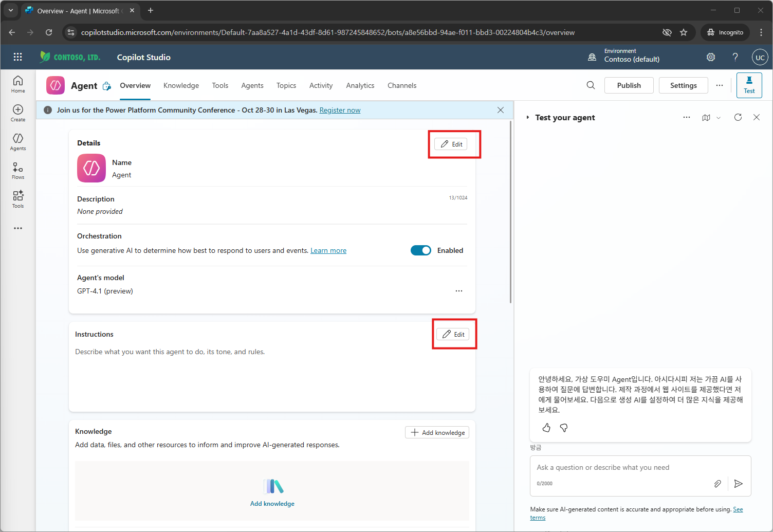Click the Instructions Edit button
This screenshot has height=532, width=773.
[x=453, y=334]
